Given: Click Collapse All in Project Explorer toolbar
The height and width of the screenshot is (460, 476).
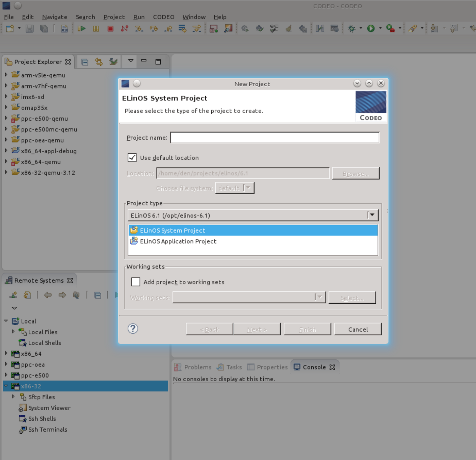Looking at the screenshot, I should (x=85, y=61).
